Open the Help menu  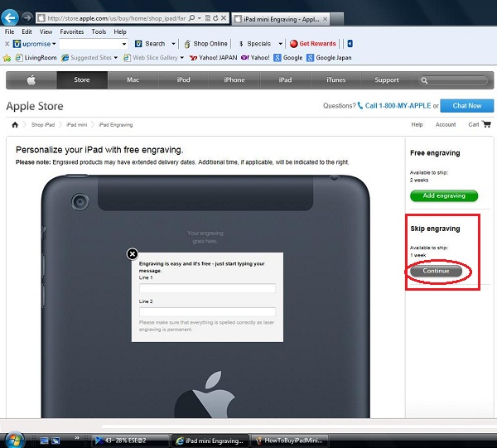coord(120,31)
